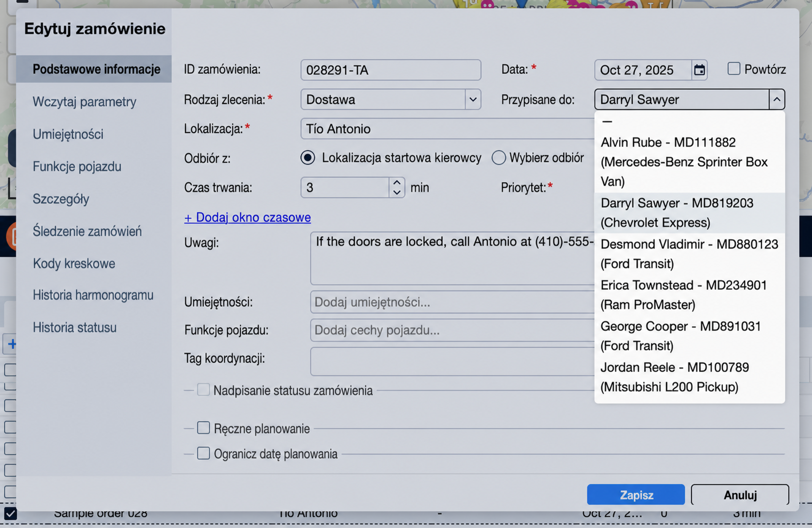Select Lokalizacja startowa kierowcy radio button
This screenshot has height=528, width=812.
(x=308, y=158)
